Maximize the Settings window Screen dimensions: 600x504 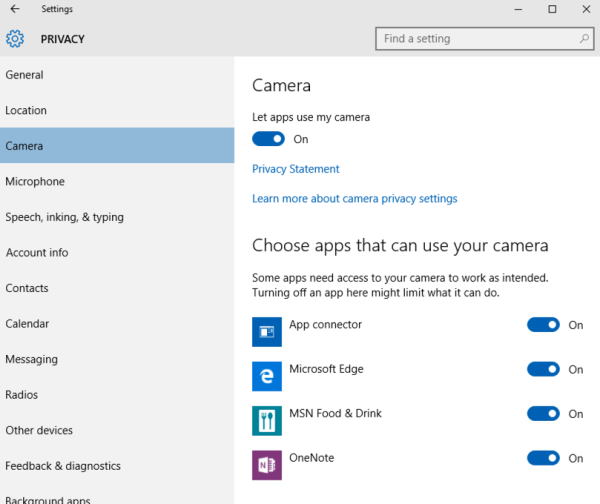pos(552,9)
